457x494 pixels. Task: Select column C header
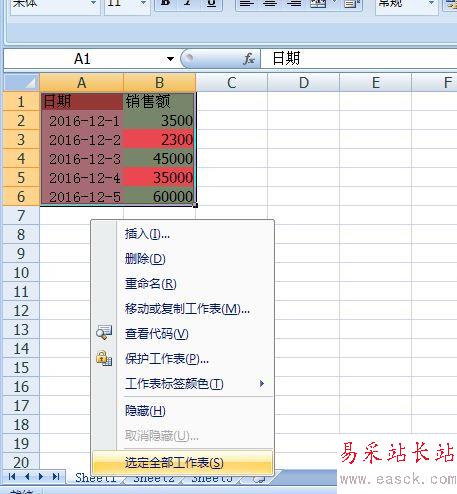[232, 83]
